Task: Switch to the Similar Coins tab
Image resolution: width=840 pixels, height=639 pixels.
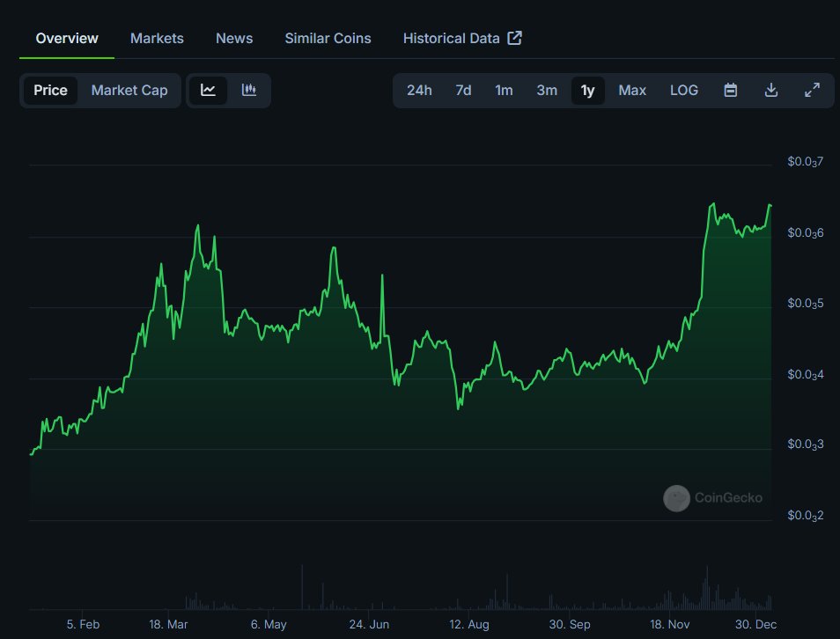Action: tap(328, 38)
